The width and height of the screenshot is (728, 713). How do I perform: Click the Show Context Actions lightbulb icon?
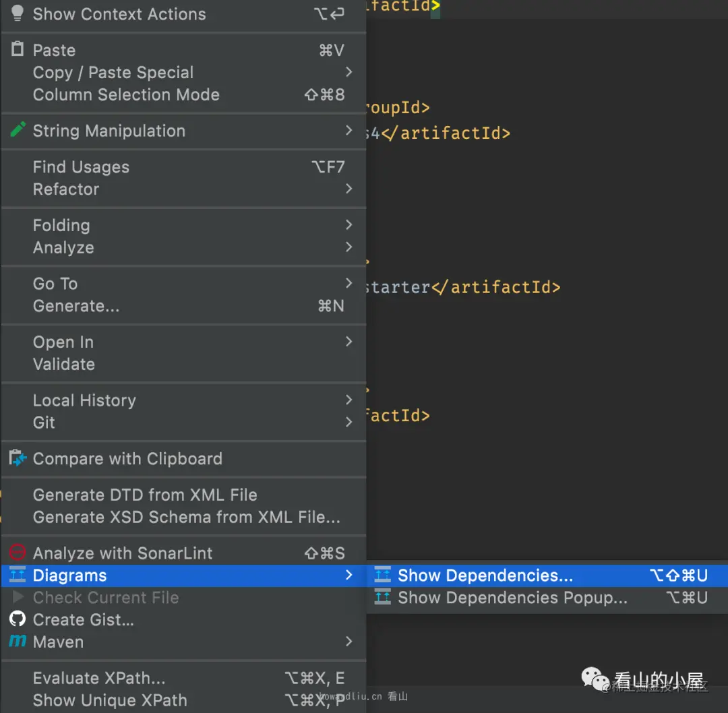(x=18, y=13)
